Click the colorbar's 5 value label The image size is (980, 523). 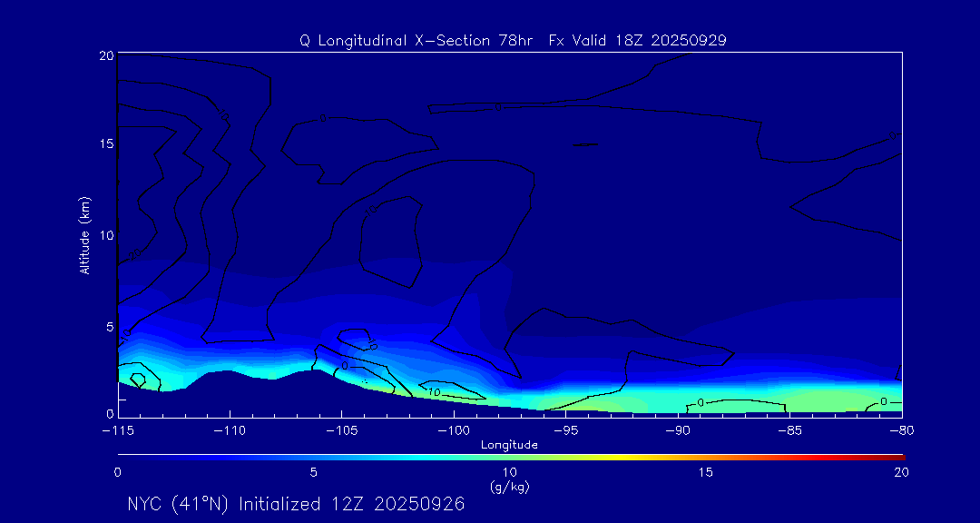point(313,472)
